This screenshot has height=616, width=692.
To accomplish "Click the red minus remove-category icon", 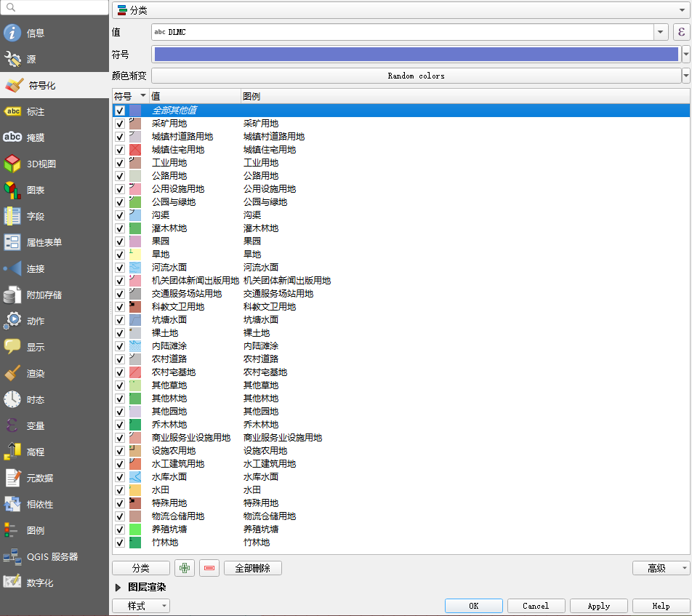I will (209, 568).
